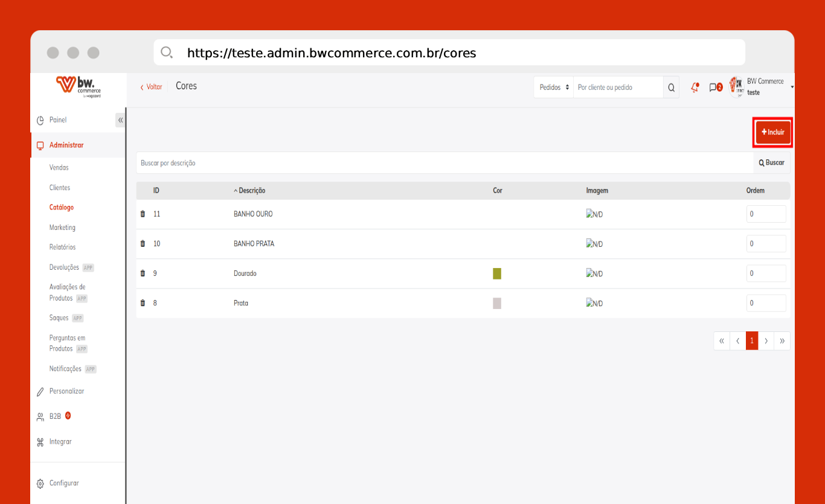Click the BW Commerce logo
825x504 pixels.
pyautogui.click(x=79, y=86)
